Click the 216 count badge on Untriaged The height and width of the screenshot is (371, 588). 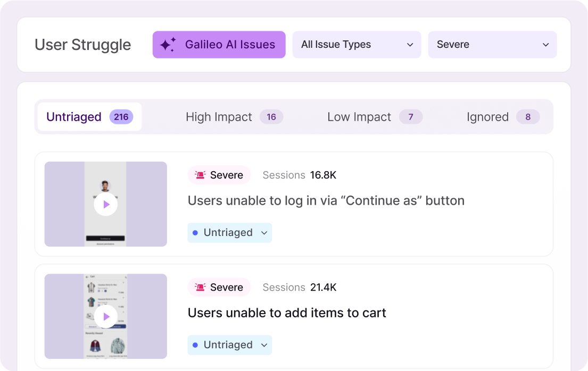point(121,117)
